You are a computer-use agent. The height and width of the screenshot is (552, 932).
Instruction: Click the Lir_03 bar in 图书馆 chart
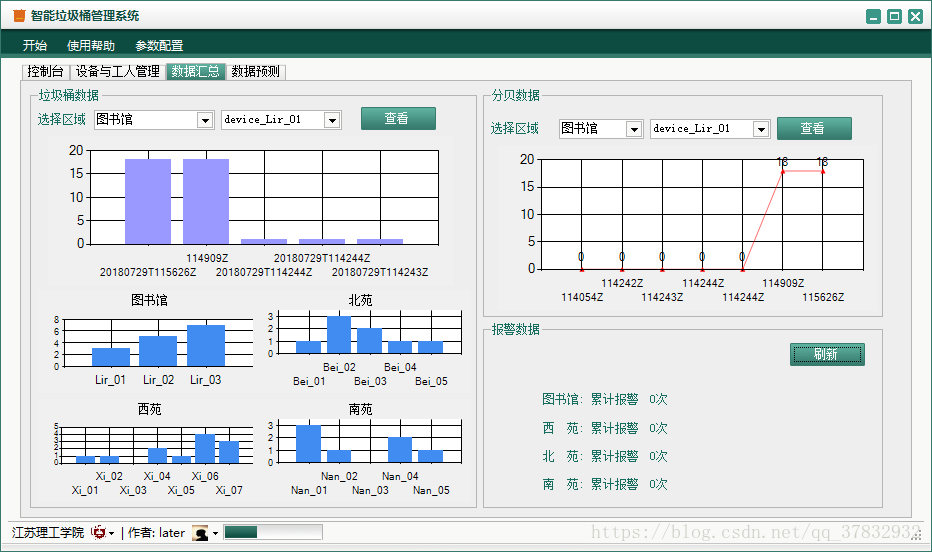pyautogui.click(x=206, y=345)
